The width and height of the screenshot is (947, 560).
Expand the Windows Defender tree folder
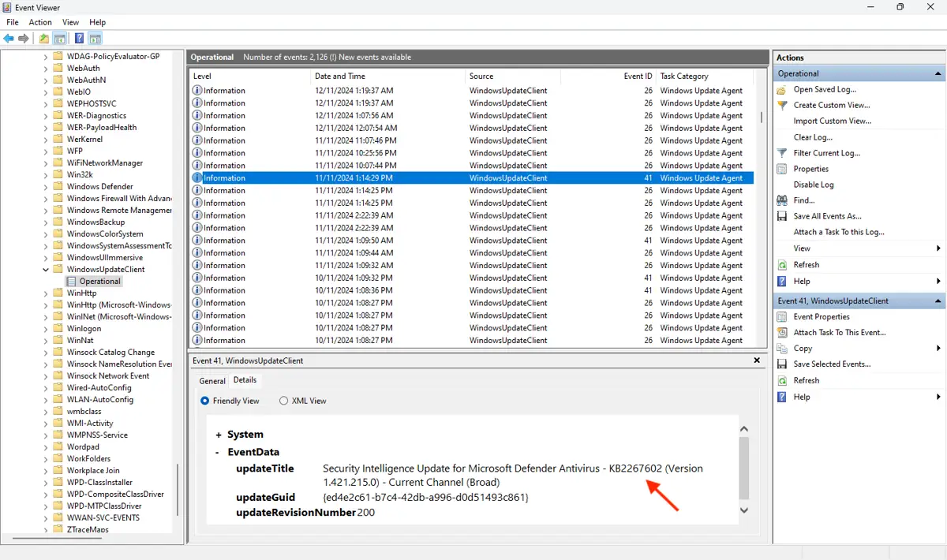(46, 187)
